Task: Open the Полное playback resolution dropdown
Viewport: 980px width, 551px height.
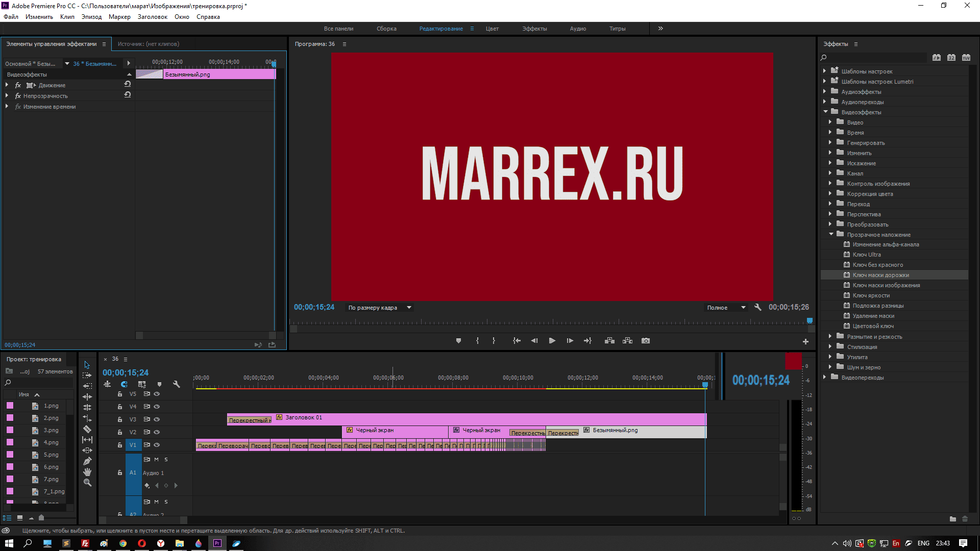Action: pos(726,308)
